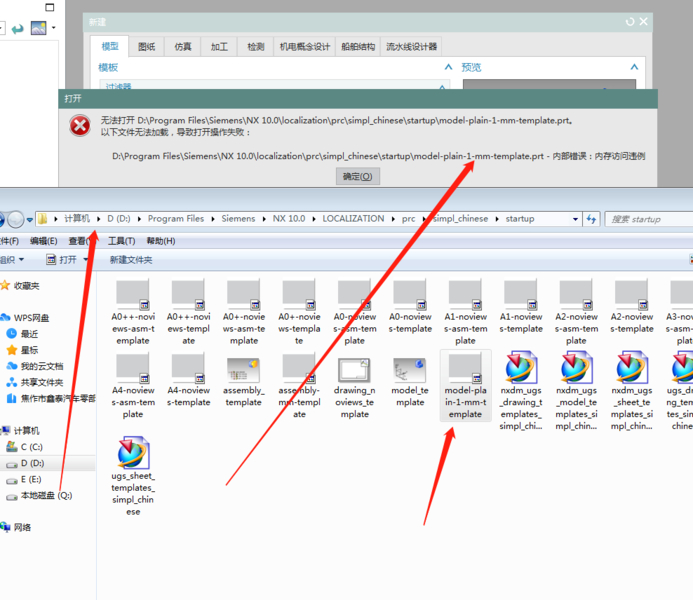Click 打开 toolbar button
693x600 pixels.
coord(62,260)
